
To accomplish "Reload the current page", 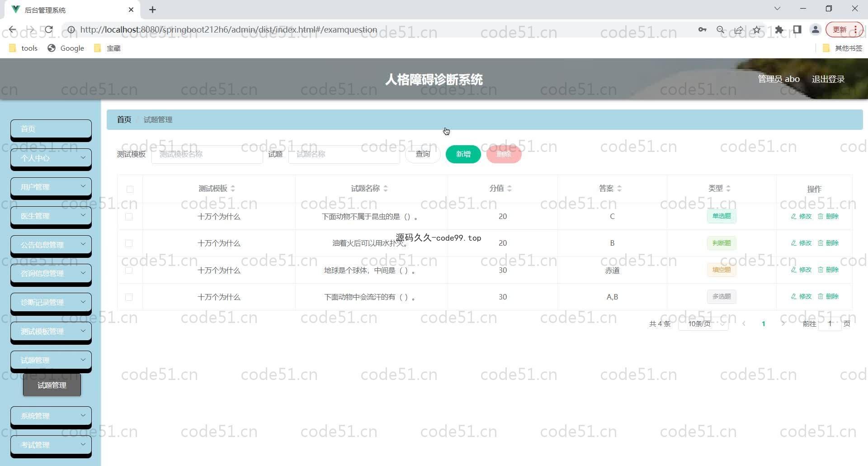I will [49, 30].
